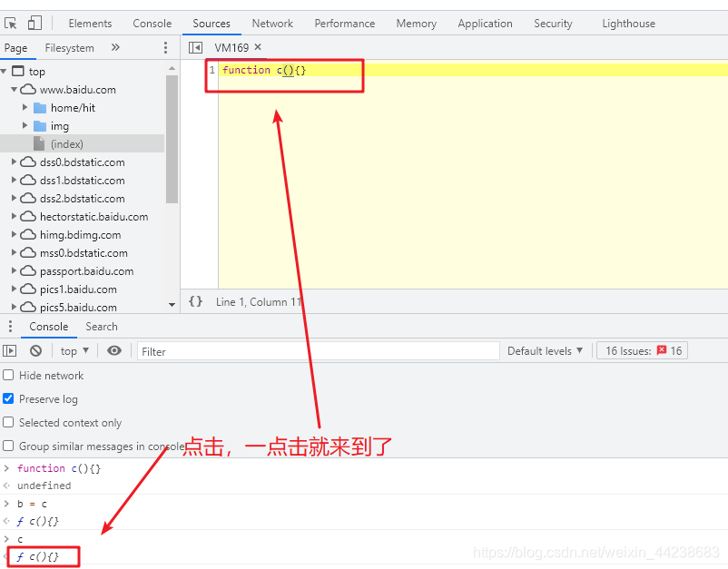Screen dimensions: 728x569
Task: Click the www.baidu.com cloud icon
Action: [28, 89]
